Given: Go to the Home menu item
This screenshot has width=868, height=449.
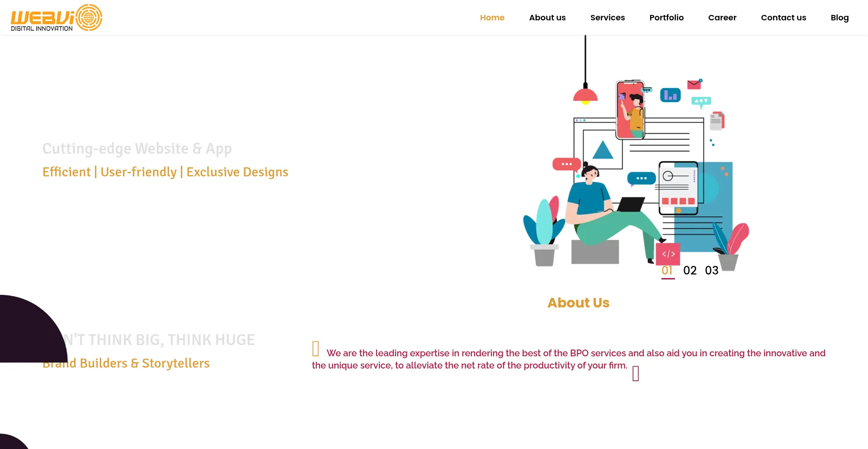Looking at the screenshot, I should (492, 18).
